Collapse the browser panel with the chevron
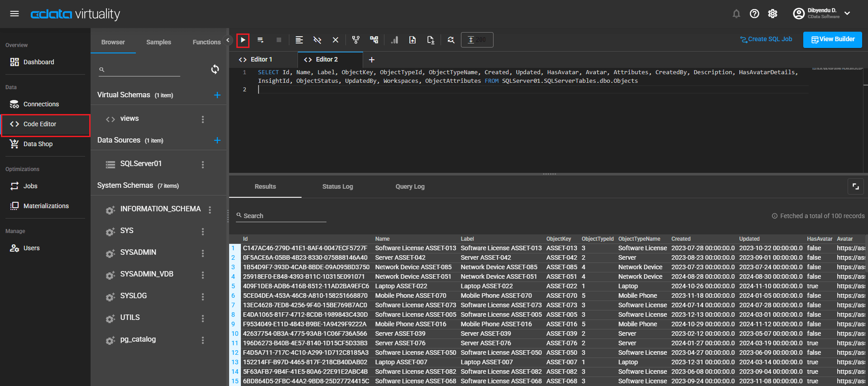The image size is (868, 386). point(228,40)
